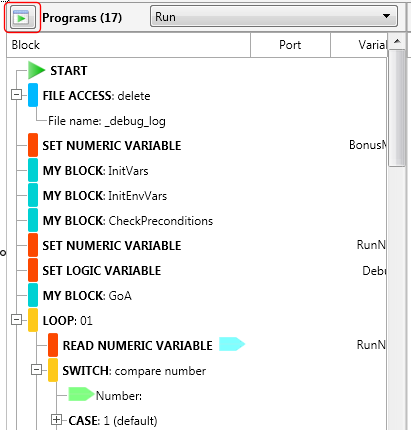Click the BonusN variable cell
This screenshot has height=430, width=411.
(368, 145)
